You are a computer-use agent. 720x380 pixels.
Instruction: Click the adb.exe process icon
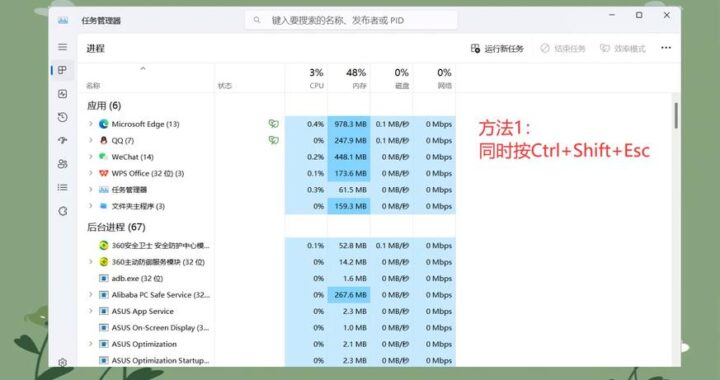(104, 279)
